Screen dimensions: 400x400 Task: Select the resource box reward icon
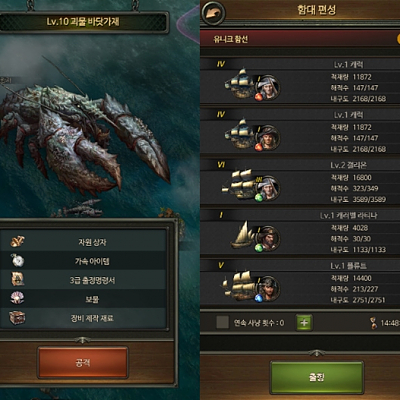coord(17,241)
